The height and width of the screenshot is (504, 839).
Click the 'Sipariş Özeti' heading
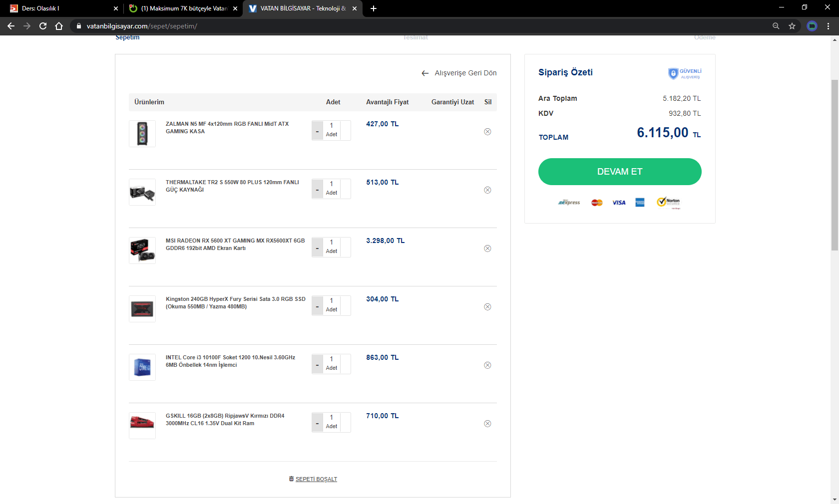[x=565, y=72]
